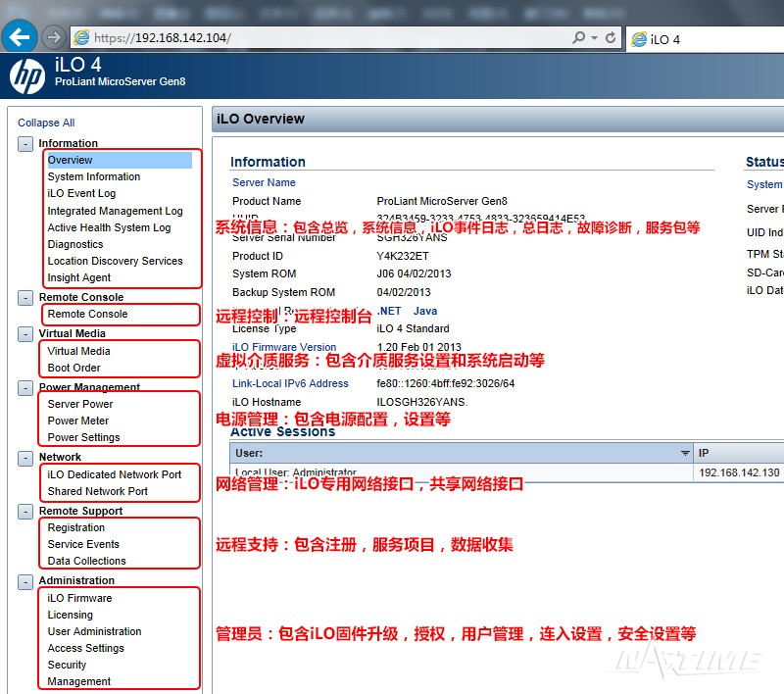Collapse the Remote Support tree section
The image size is (784, 694).
tap(25, 512)
